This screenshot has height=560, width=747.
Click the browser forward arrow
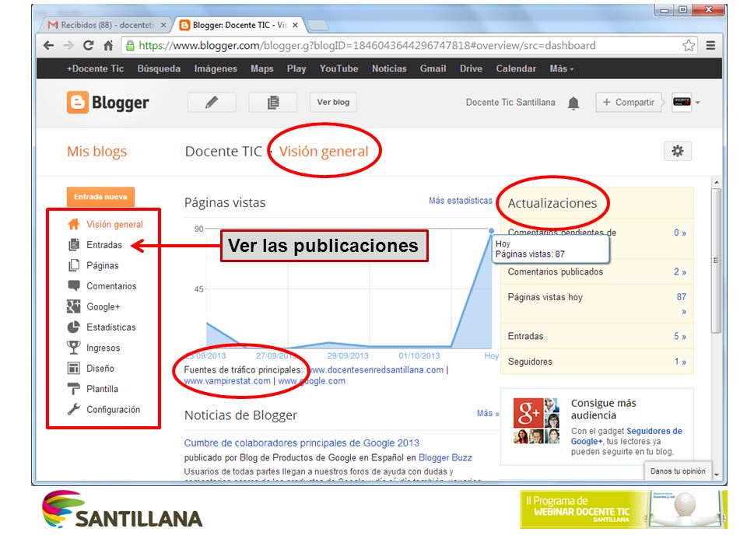click(68, 46)
